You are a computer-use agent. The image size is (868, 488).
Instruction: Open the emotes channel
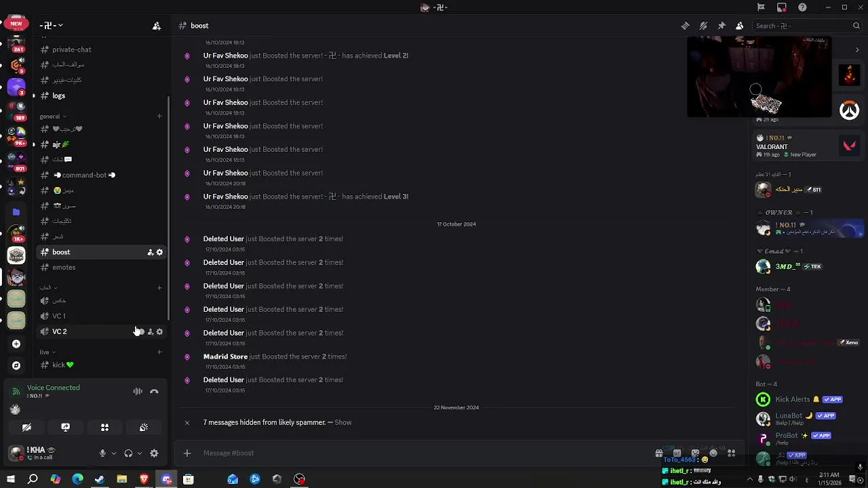(100, 267)
